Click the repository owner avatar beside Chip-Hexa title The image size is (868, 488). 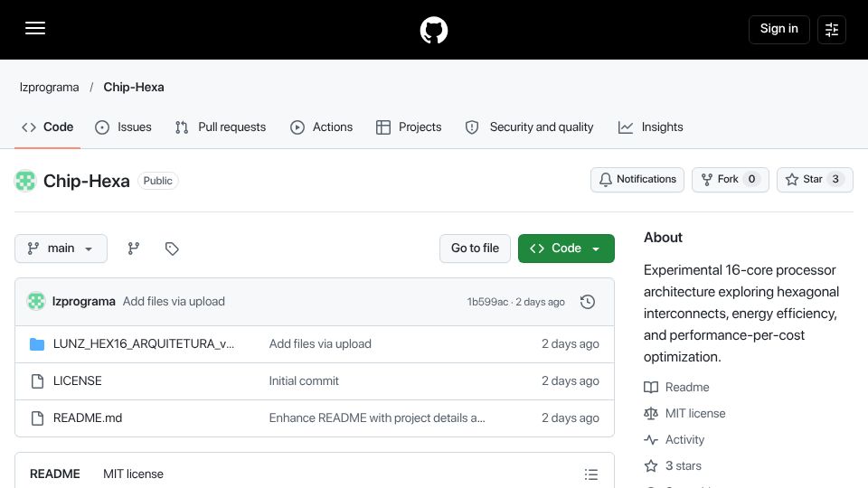point(25,181)
